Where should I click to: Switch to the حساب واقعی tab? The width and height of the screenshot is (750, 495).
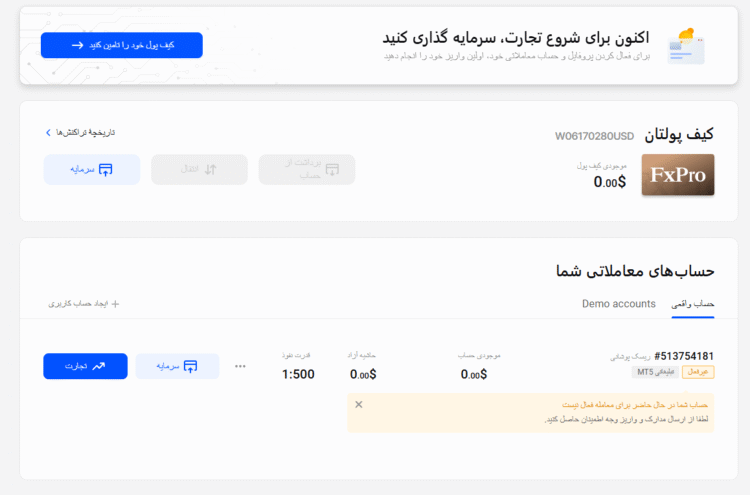tap(693, 304)
